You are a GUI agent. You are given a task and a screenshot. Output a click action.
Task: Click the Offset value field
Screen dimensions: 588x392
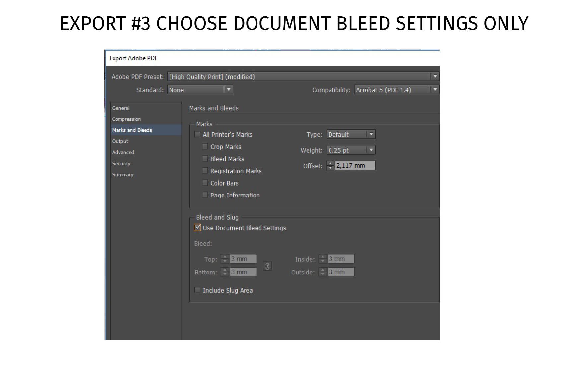click(x=355, y=165)
